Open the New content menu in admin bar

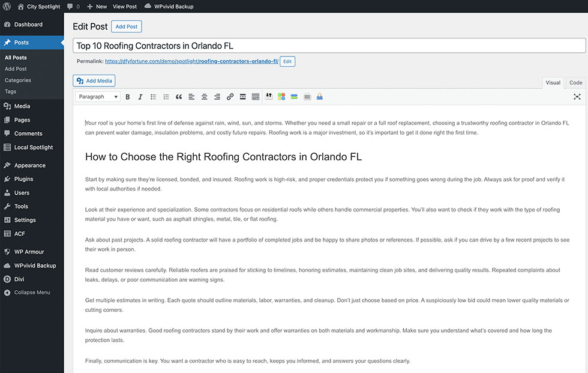[x=97, y=7]
